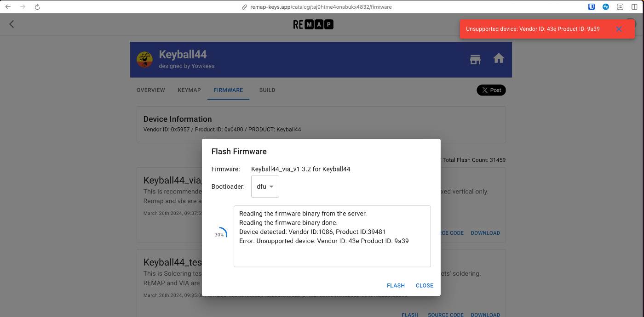Click the 'Keyball44_via_v1.3.2 for Keyball44' firmware name

pos(301,169)
